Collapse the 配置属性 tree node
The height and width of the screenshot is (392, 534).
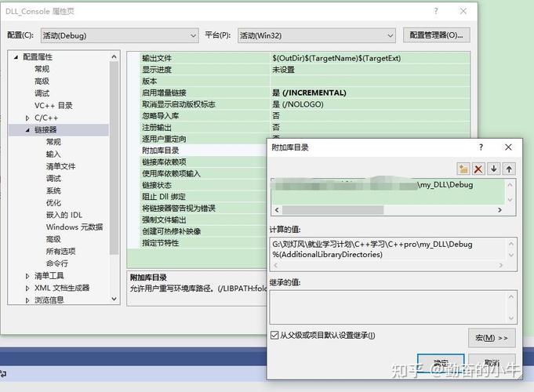(16, 57)
